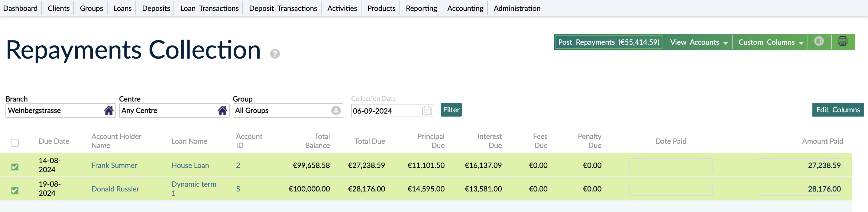Click Date Paid field for Donald Russler

[x=671, y=189]
